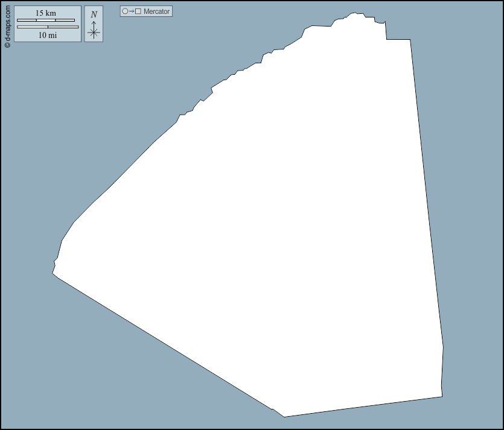The image size is (504, 430).
Task: Click the small arrow between circle and square
Action: (132, 11)
